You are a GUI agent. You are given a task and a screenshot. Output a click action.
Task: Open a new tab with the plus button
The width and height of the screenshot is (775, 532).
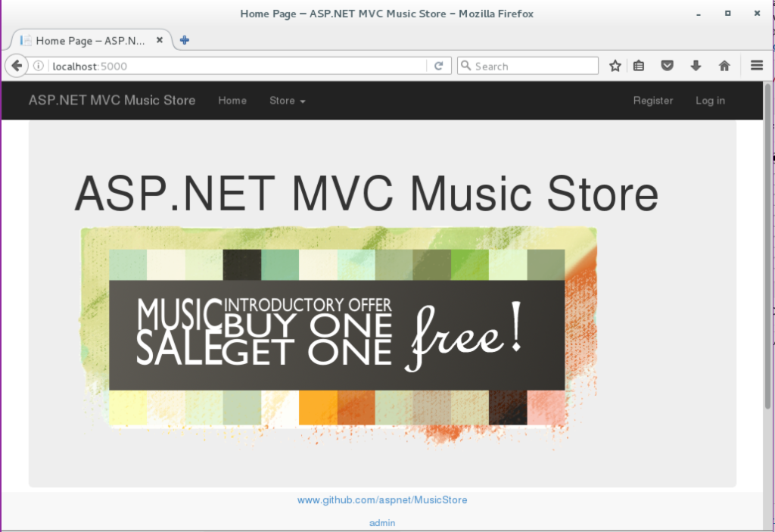185,40
